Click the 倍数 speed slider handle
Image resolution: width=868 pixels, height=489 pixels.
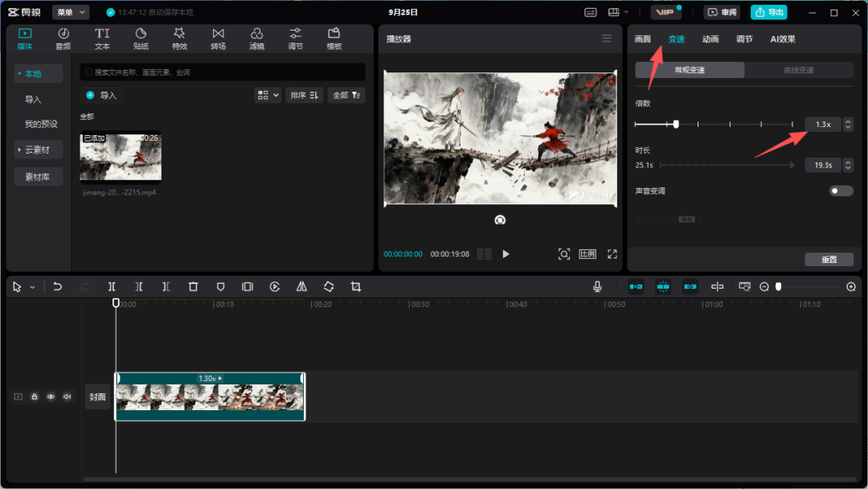point(676,124)
